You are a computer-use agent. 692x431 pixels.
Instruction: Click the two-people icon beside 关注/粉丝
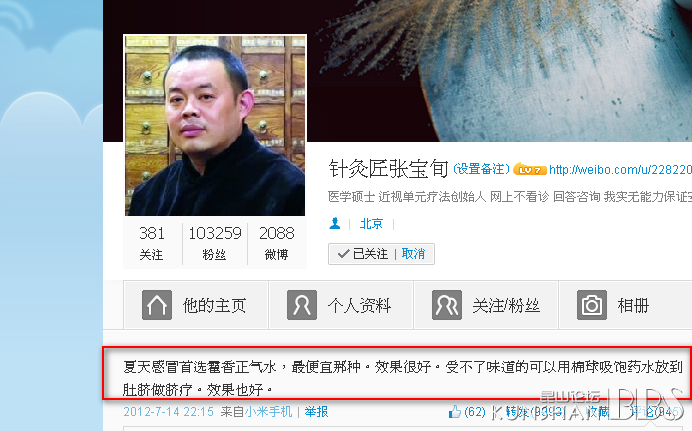pyautogui.click(x=447, y=305)
